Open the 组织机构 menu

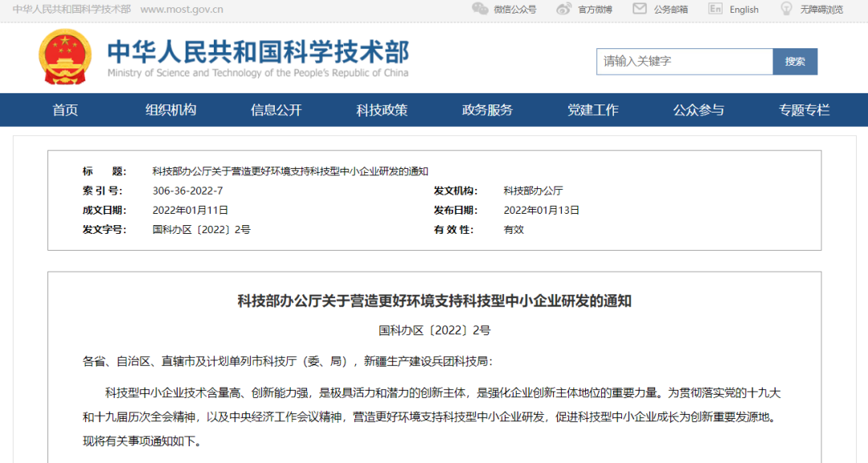point(170,110)
